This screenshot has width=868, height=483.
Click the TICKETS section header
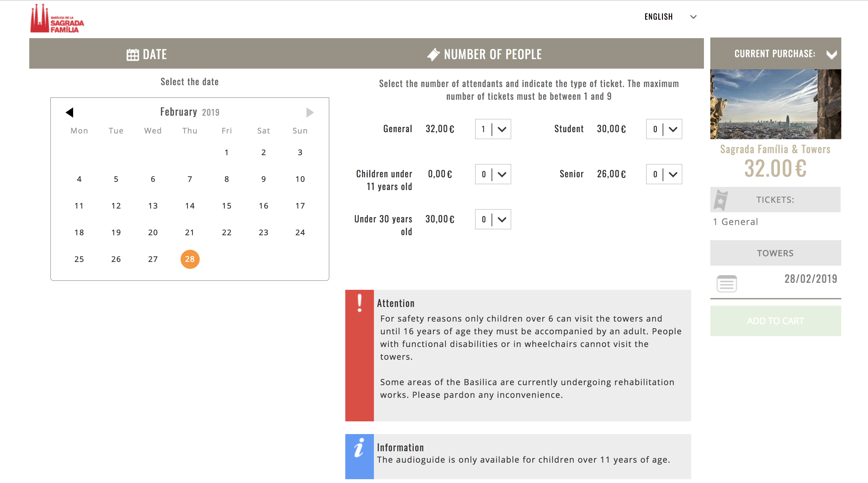point(775,200)
